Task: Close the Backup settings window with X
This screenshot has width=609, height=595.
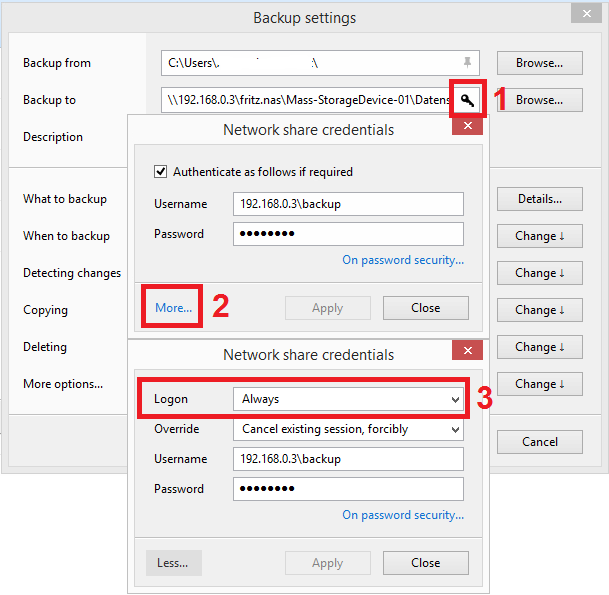Action: (585, 15)
